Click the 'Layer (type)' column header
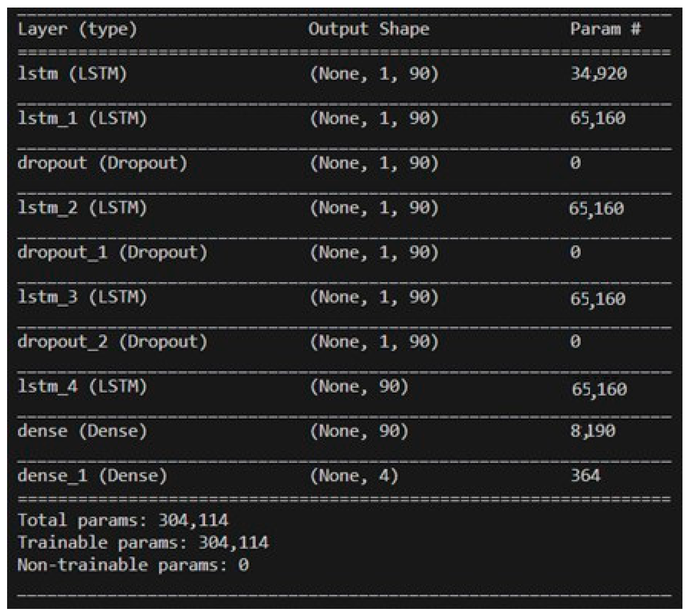This screenshot has width=690, height=616. pos(77,29)
